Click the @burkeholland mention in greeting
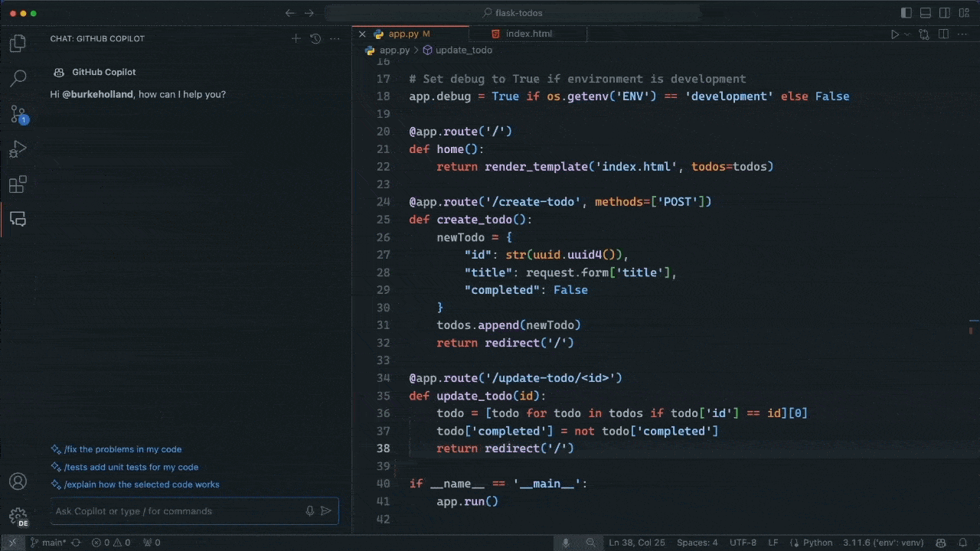Screen dimensions: 980x551 97,94
